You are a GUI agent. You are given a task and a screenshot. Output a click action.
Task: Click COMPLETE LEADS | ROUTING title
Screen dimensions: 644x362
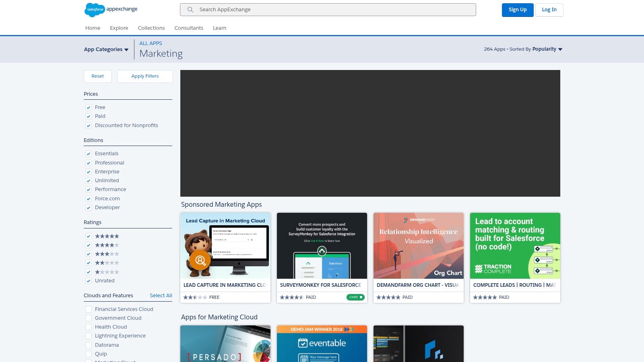coord(515,285)
